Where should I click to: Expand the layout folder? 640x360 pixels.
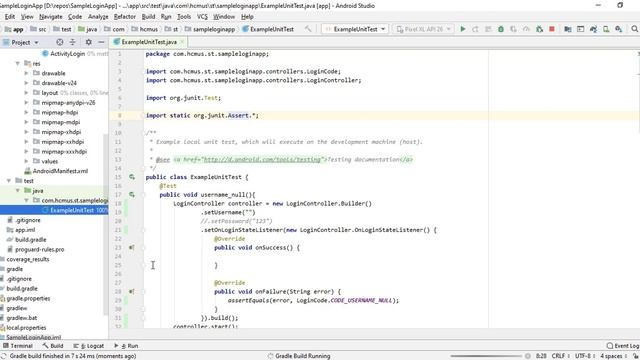pos(27,93)
